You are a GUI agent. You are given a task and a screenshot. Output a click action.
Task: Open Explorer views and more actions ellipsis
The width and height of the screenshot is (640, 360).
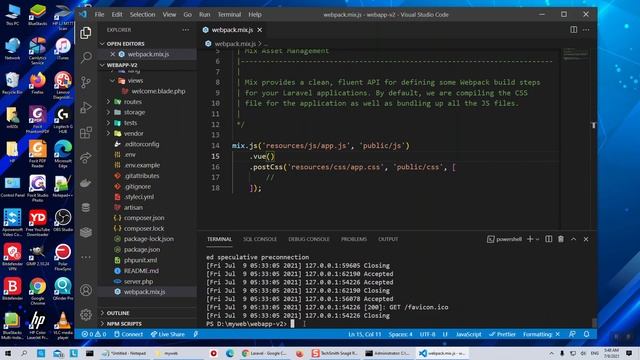pos(186,30)
